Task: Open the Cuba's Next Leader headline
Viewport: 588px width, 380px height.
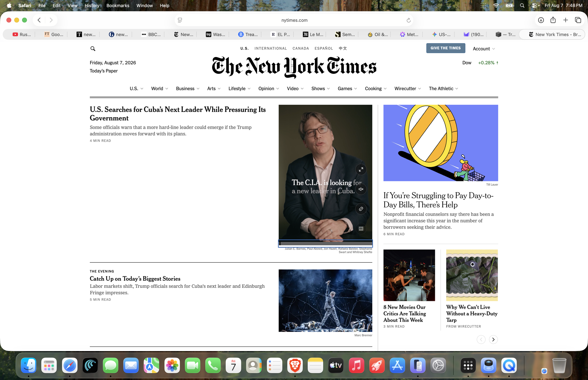Action: pos(178,114)
